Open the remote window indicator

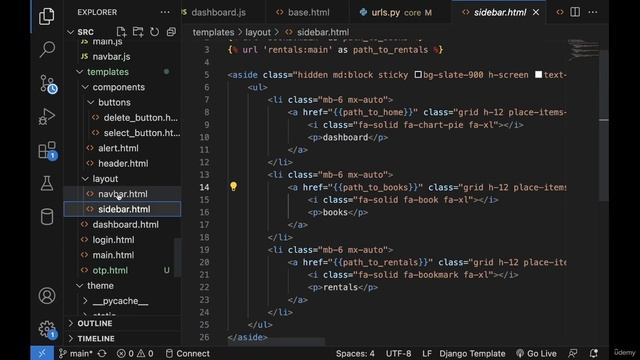(x=42, y=353)
